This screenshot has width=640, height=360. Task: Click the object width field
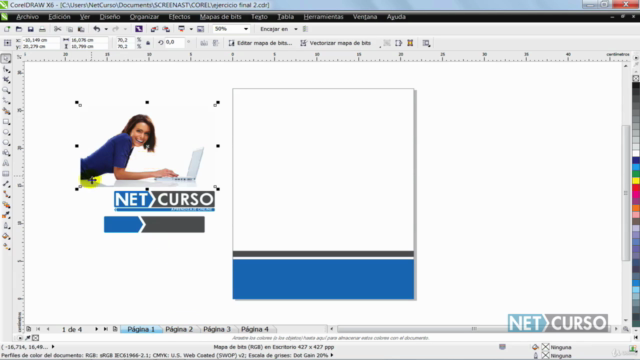coord(89,40)
